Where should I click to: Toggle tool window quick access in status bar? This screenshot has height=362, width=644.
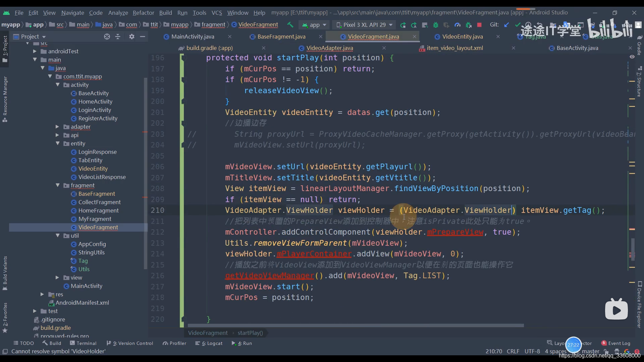5,351
